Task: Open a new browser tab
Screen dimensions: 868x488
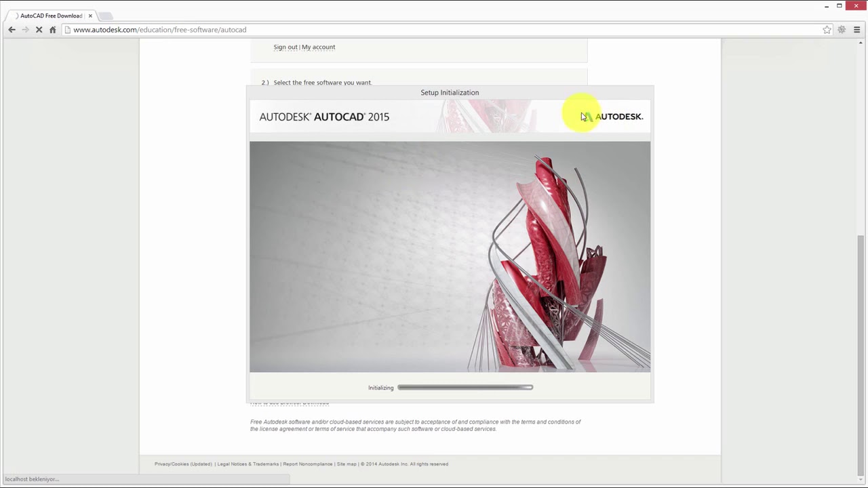Action: click(106, 16)
